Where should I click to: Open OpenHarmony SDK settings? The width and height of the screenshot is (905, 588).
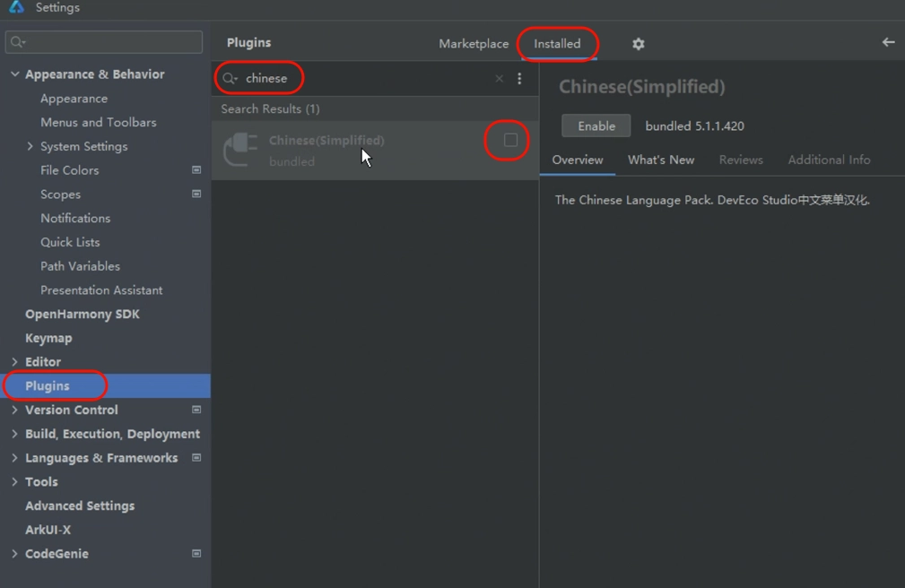click(x=83, y=314)
